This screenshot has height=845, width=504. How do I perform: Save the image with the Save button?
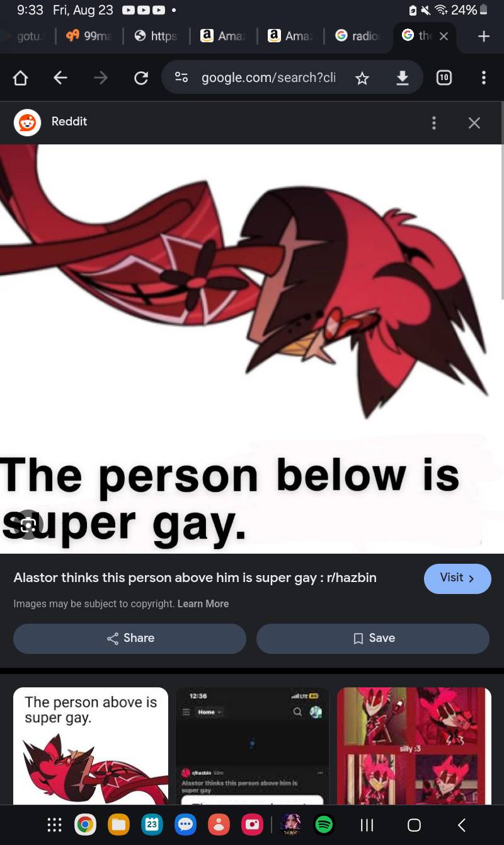pyautogui.click(x=373, y=638)
